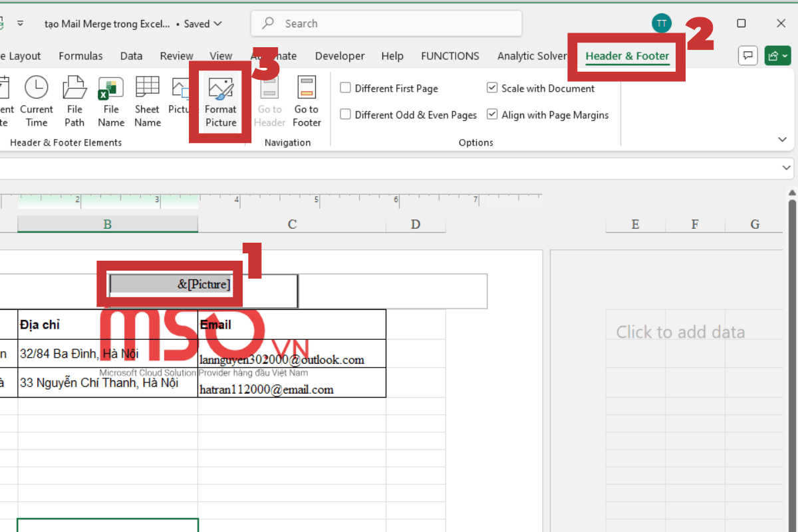Insert the File Path element
The width and height of the screenshot is (798, 532).
pos(74,100)
